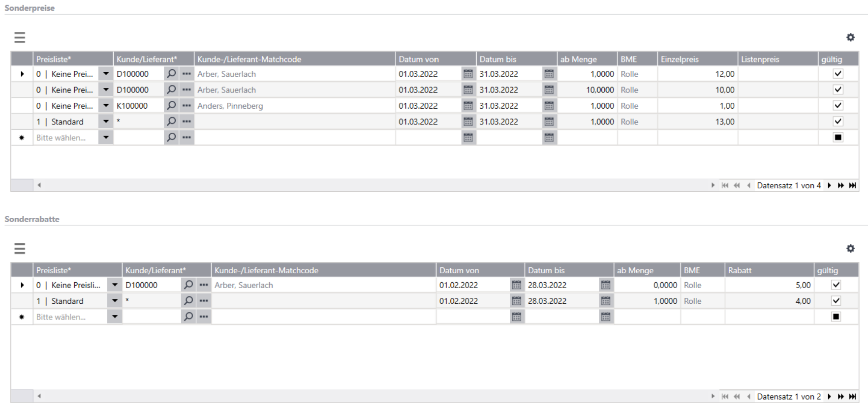
Task: Click the ellipsis button beside the Sonderpreise Standard row
Action: [186, 121]
